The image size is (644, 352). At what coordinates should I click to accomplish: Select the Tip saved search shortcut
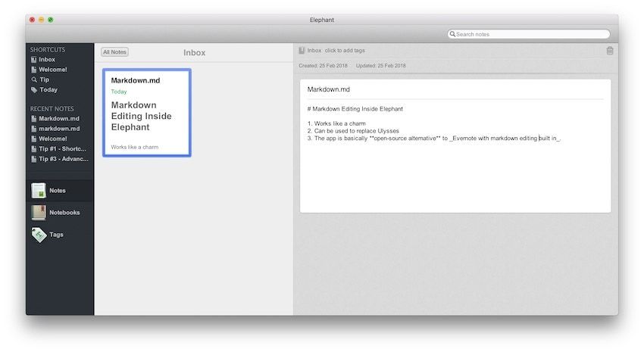[44, 79]
